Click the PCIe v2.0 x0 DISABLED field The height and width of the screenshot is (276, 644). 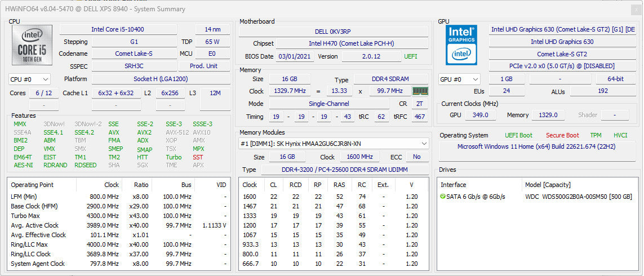pyautogui.click(x=562, y=66)
